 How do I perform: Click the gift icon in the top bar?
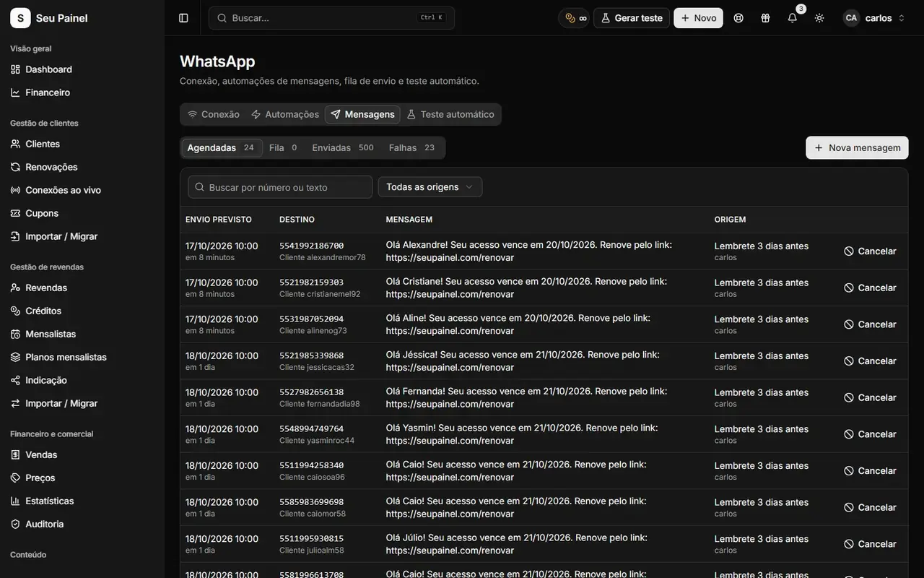click(x=765, y=18)
